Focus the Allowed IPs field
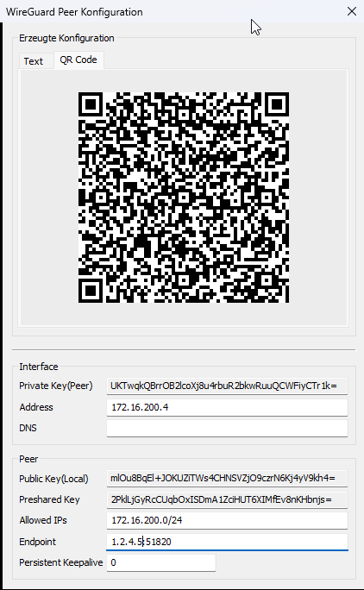The width and height of the screenshot is (364, 590). 227,520
